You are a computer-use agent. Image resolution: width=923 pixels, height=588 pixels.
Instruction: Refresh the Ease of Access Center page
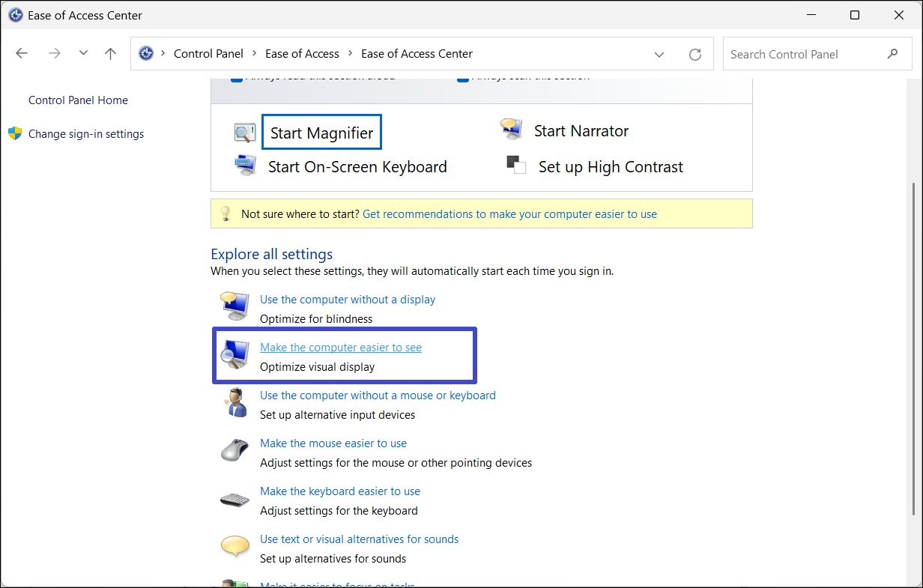pyautogui.click(x=695, y=54)
